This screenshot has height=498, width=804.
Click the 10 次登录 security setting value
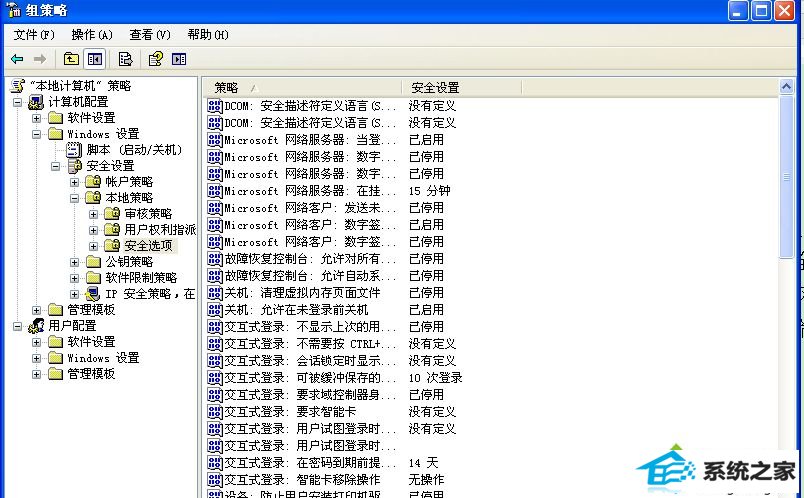pos(435,378)
